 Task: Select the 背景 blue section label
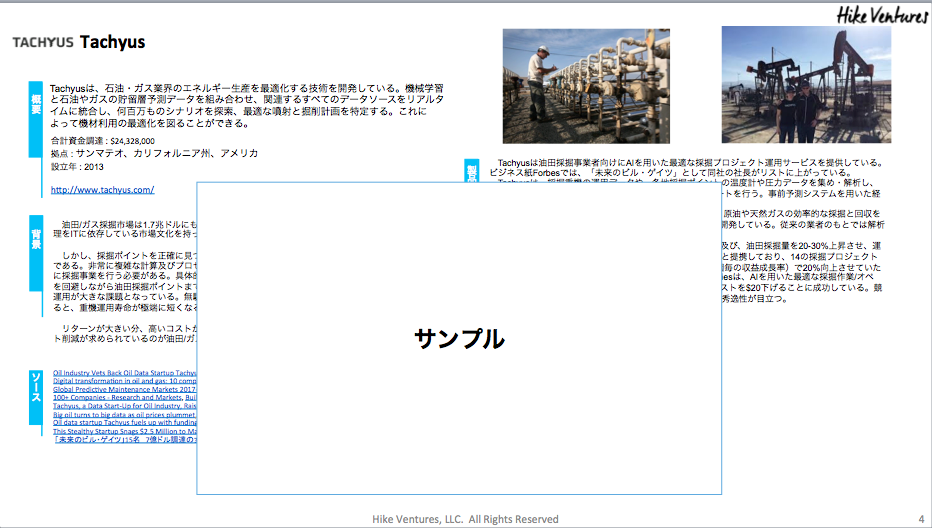coord(36,253)
